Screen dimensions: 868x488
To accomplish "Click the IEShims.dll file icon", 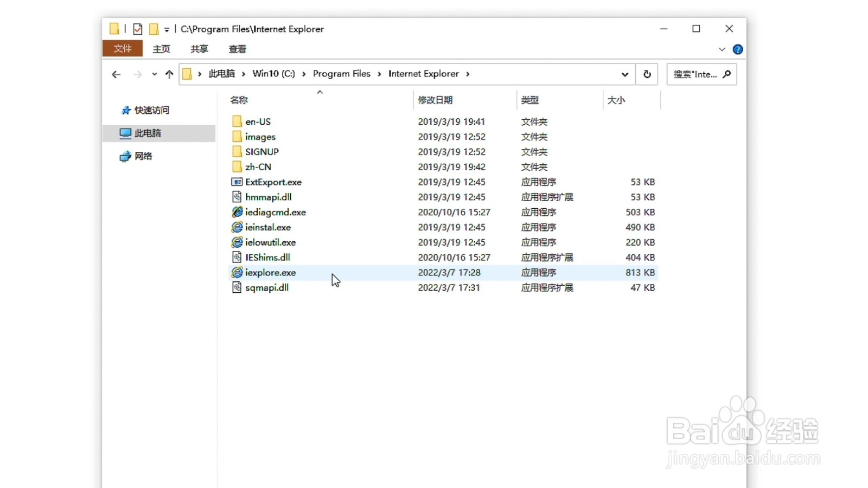I will (237, 258).
